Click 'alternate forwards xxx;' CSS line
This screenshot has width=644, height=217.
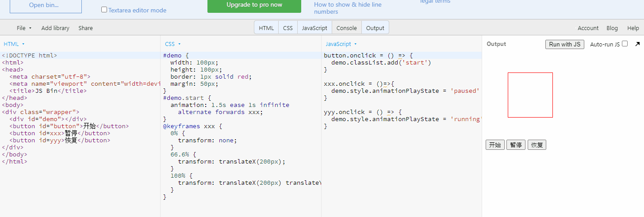pos(220,112)
